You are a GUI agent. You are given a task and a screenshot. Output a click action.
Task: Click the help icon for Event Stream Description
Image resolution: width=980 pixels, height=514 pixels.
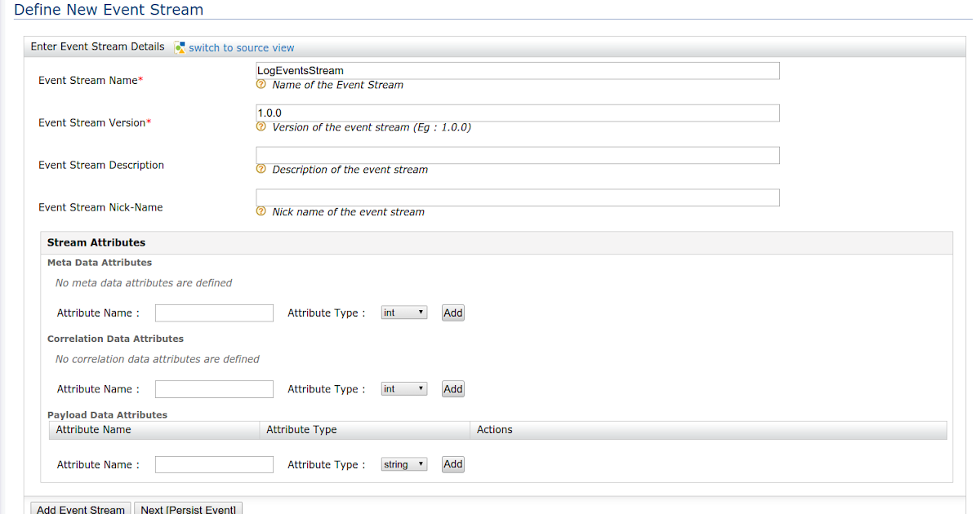(x=261, y=169)
